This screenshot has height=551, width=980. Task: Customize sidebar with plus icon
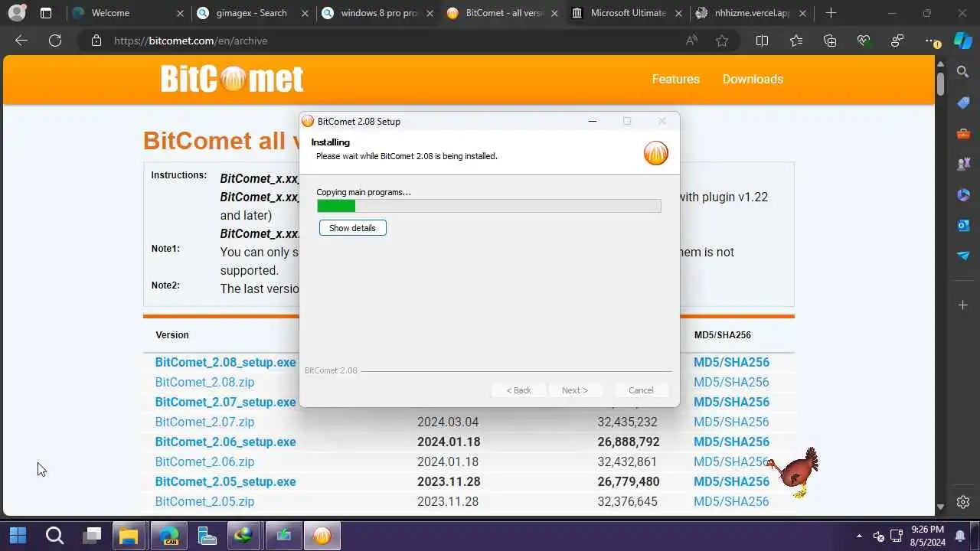[963, 305]
